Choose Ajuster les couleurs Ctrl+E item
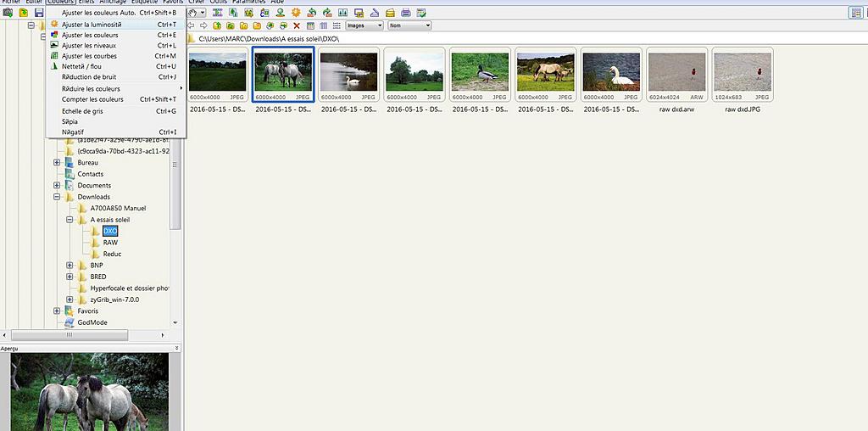868x431 pixels. click(117, 35)
